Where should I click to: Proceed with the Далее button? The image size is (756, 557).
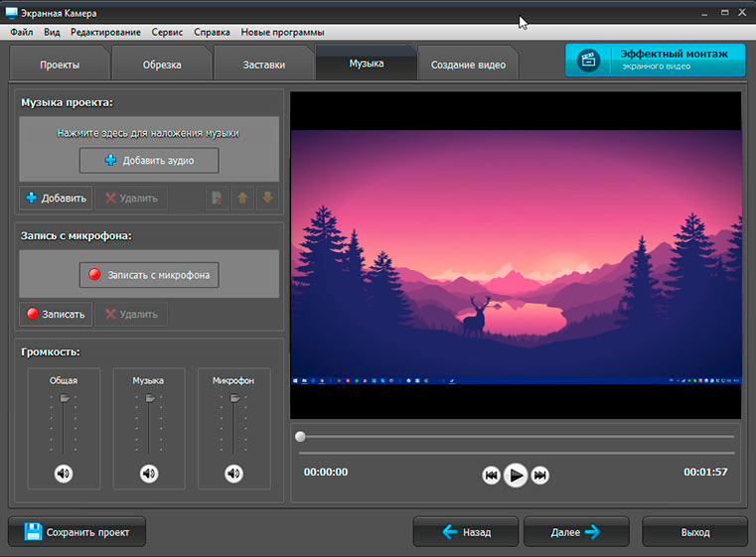tap(576, 532)
